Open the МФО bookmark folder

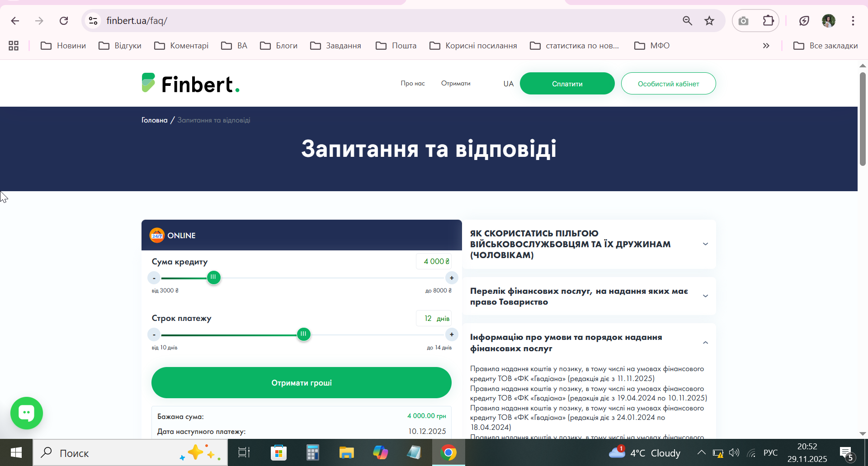[x=652, y=46]
